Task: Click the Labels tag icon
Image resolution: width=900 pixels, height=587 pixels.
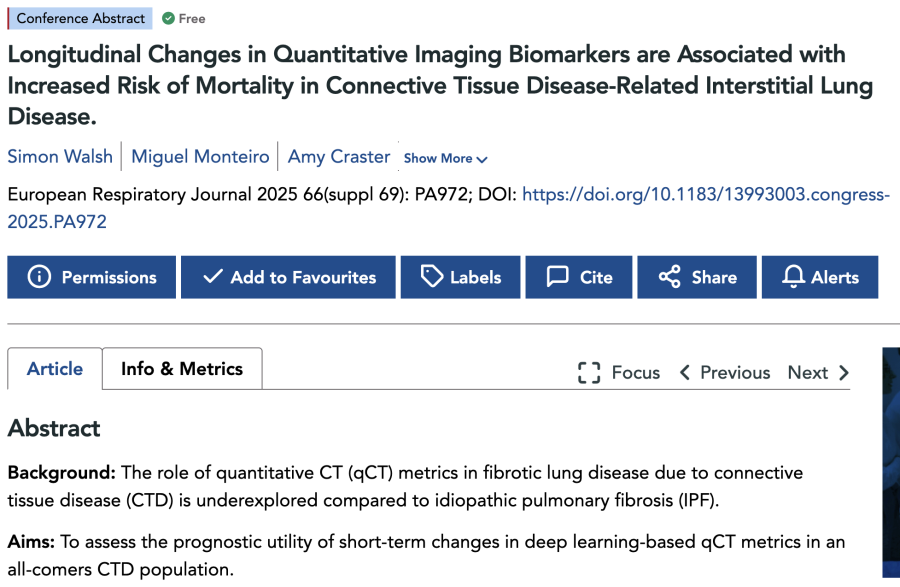Action: click(x=432, y=277)
